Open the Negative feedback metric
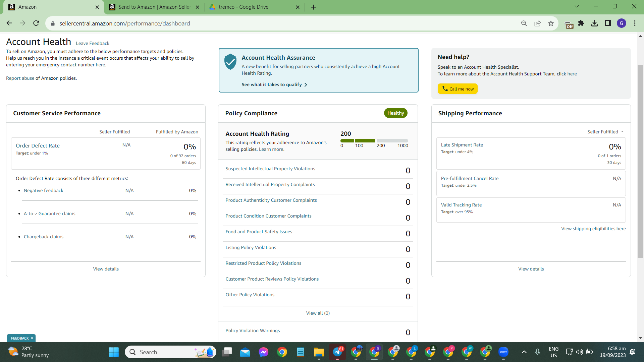Image resolution: width=644 pixels, height=362 pixels. tap(43, 190)
